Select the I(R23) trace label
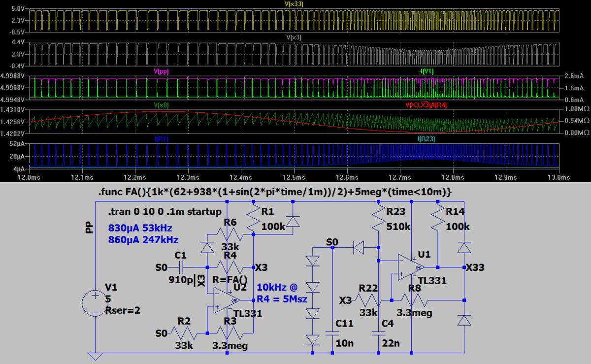 pyautogui.click(x=426, y=139)
